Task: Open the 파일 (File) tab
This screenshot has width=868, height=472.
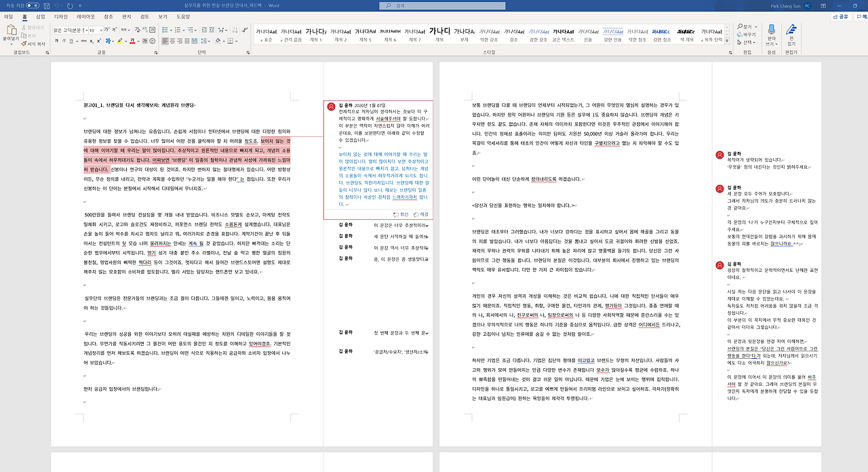Action: pyautogui.click(x=8, y=16)
